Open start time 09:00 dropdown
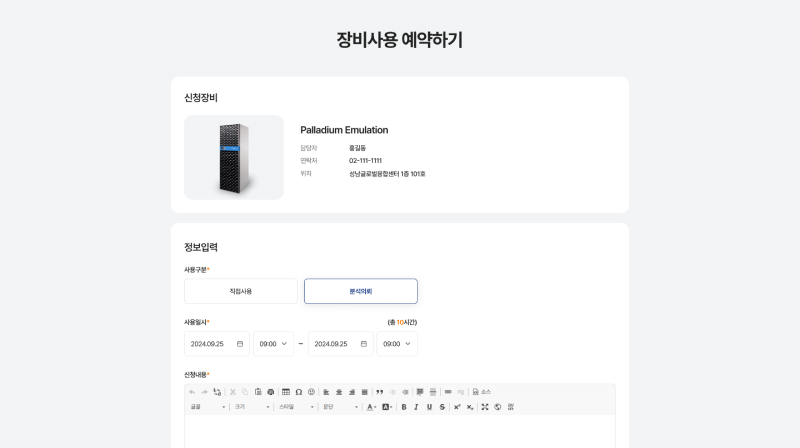This screenshot has height=448, width=800. pyautogui.click(x=273, y=344)
